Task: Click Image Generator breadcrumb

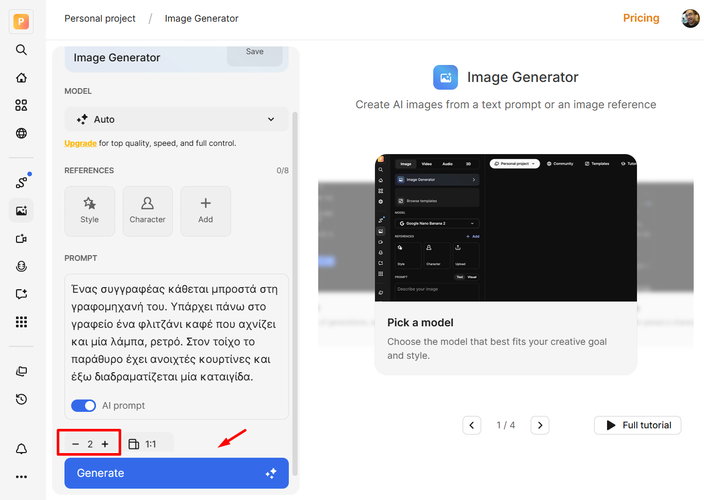Action: click(202, 18)
